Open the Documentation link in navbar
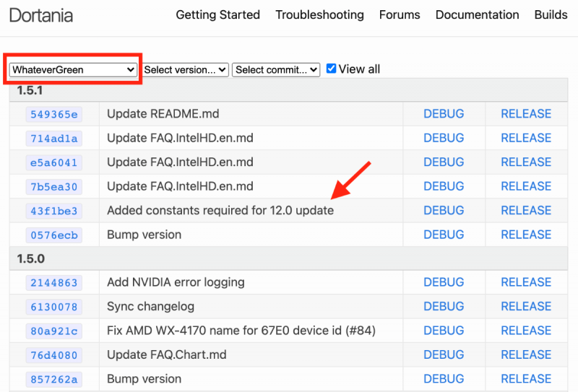The image size is (578, 392). click(477, 14)
